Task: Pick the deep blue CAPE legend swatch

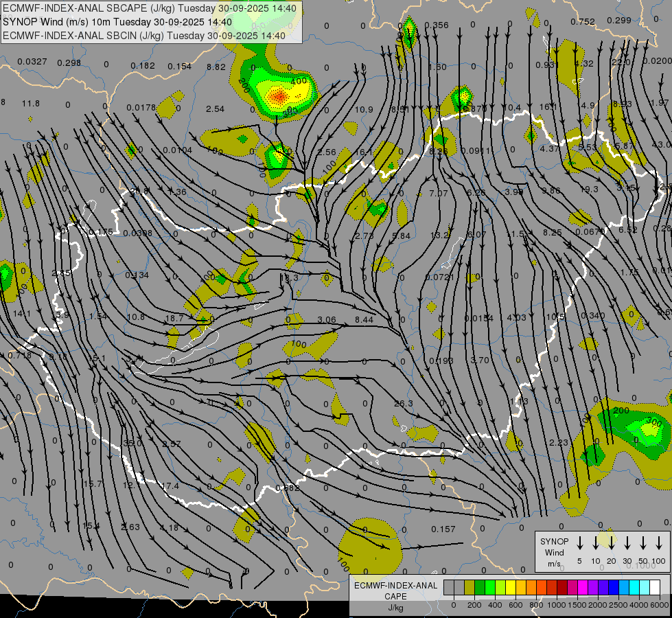Action: point(614,588)
